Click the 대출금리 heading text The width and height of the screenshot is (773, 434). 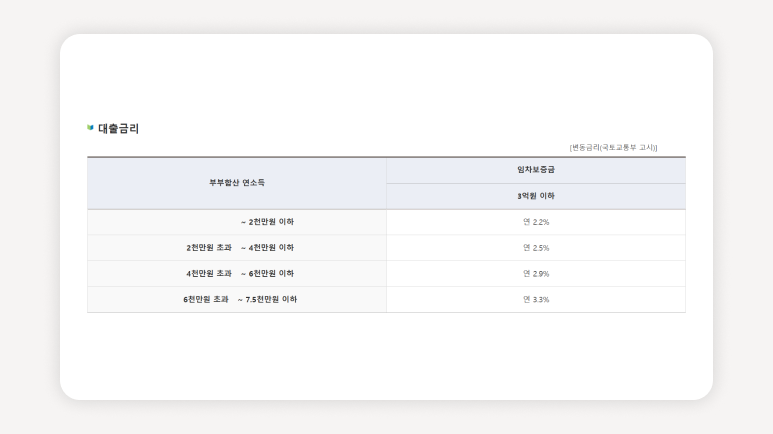point(118,129)
